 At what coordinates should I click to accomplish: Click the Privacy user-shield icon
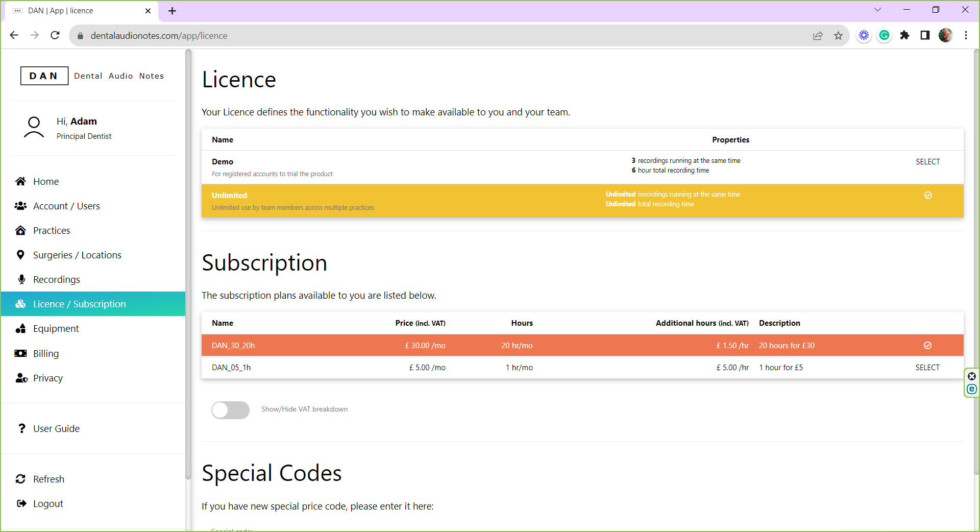[21, 378]
